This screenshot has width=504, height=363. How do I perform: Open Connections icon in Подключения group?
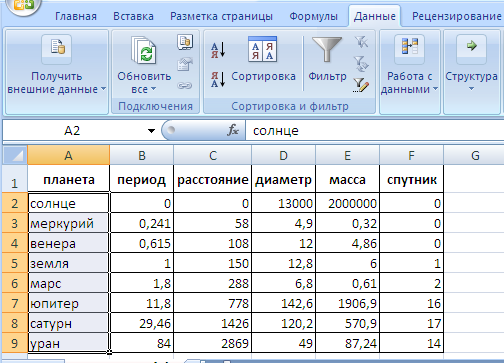click(185, 42)
